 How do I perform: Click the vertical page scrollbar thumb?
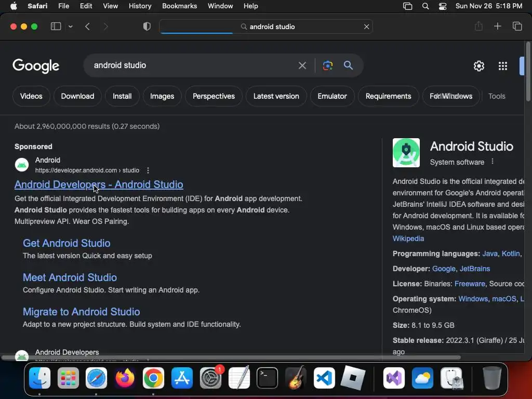pyautogui.click(x=528, y=71)
